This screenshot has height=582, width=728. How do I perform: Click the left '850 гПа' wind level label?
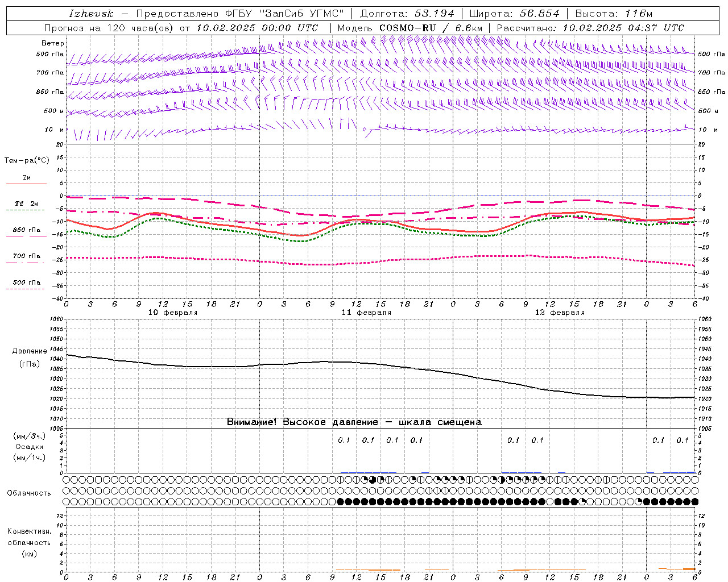point(50,92)
